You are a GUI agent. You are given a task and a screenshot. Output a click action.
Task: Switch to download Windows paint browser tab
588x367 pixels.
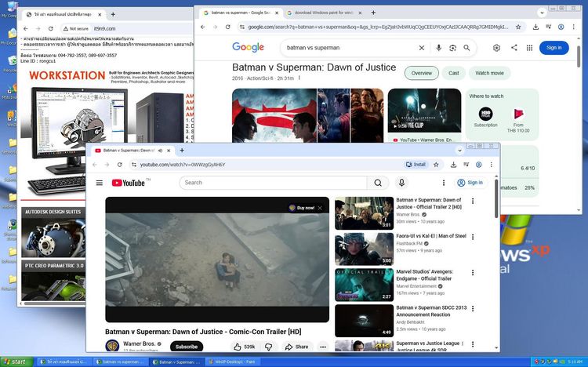(323, 13)
